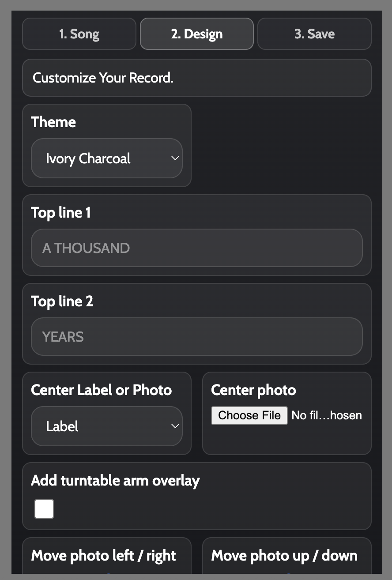Click the 'No file chosen' text
Viewport: 392px width, 580px height.
(327, 415)
